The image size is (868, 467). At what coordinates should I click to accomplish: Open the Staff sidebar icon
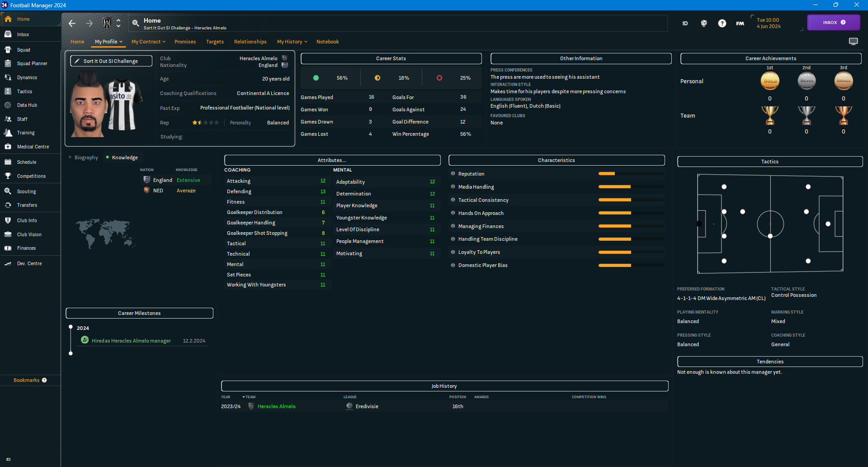8,119
